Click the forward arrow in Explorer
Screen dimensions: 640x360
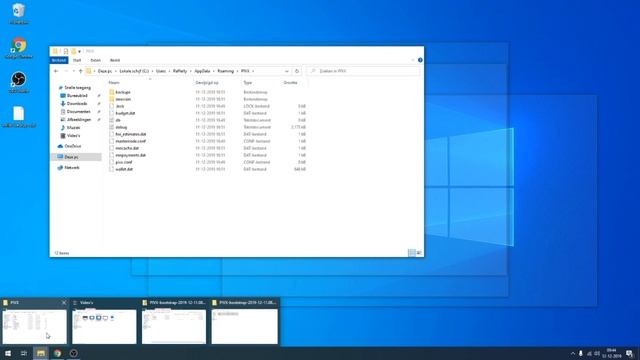pyautogui.click(x=66, y=71)
